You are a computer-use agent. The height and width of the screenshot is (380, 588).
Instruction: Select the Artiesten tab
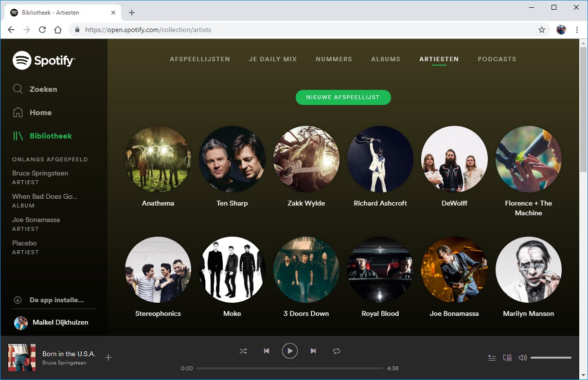tap(439, 59)
